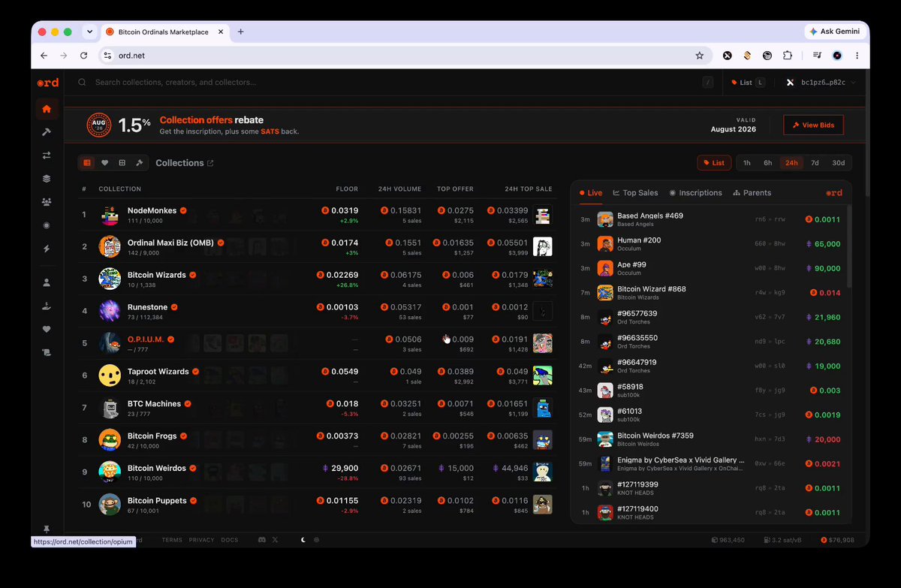The image size is (901, 588).
Task: Click the ord.net address bar
Action: coord(405,56)
